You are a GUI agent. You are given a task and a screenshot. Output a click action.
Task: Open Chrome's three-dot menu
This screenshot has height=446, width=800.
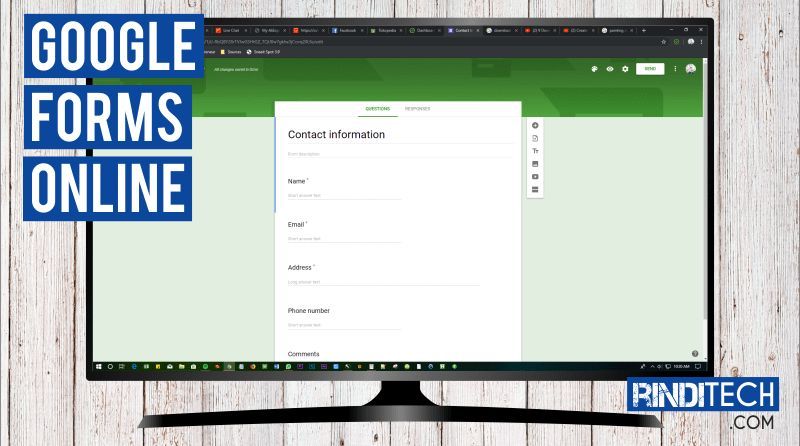(702, 42)
